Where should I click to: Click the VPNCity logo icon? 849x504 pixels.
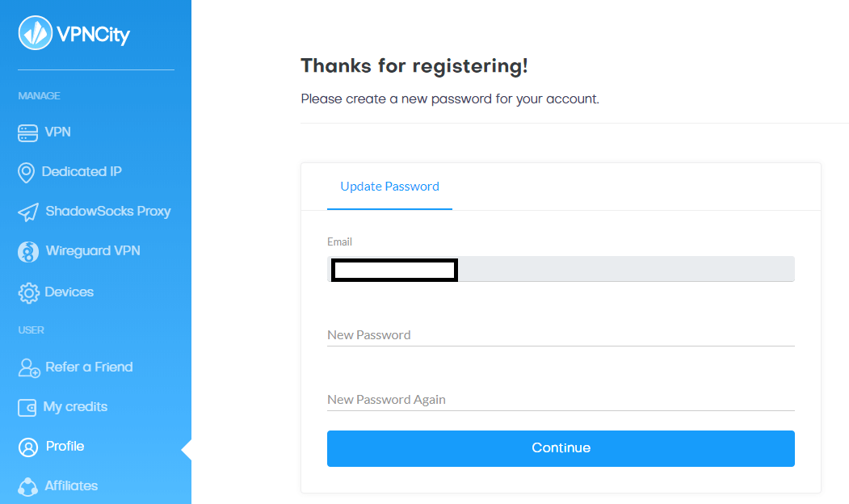[36, 33]
